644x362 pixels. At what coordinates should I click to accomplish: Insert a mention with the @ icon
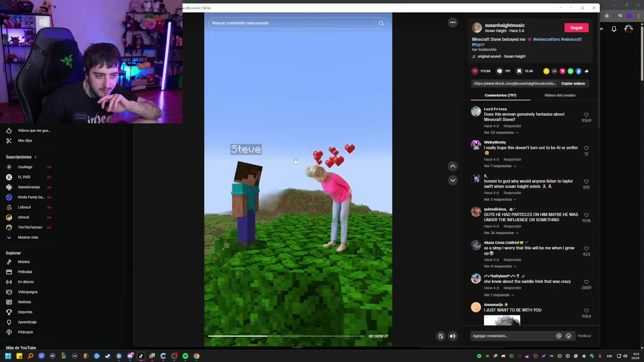(x=558, y=336)
